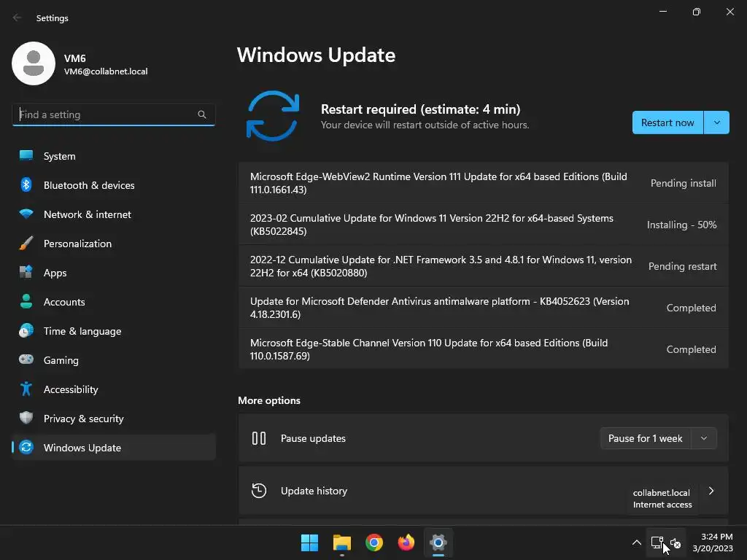Click the Pause updates label
The image size is (747, 560).
(313, 438)
